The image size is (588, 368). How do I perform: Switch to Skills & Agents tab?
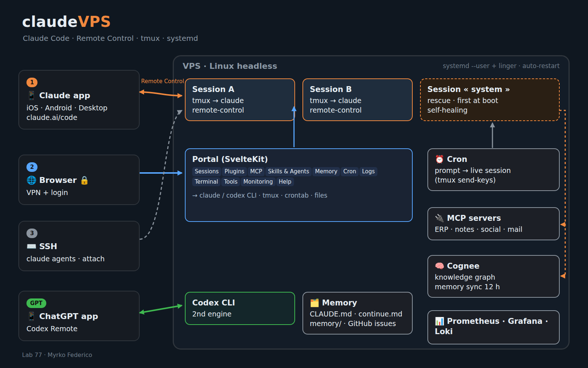click(288, 171)
